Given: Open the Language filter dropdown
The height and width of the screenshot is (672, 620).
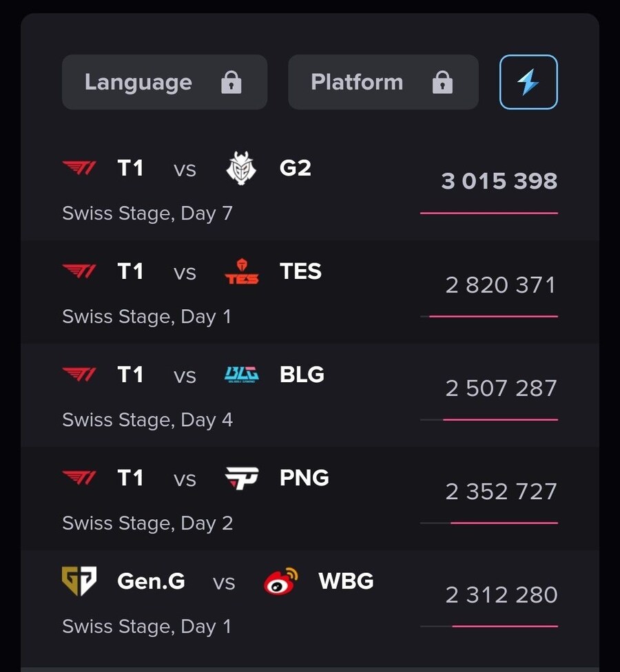Looking at the screenshot, I should 165,82.
